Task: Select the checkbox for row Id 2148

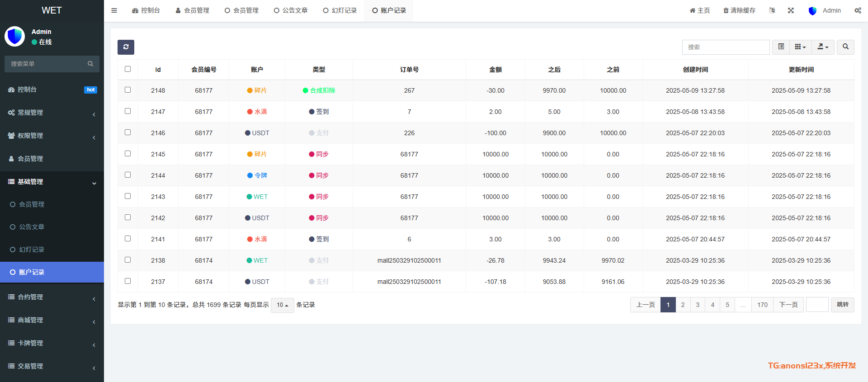Action: pos(127,90)
